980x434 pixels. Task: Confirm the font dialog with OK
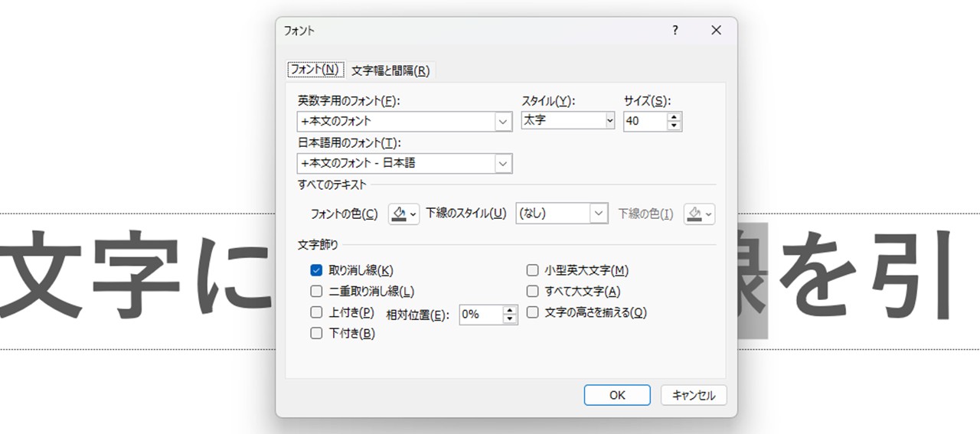point(617,395)
